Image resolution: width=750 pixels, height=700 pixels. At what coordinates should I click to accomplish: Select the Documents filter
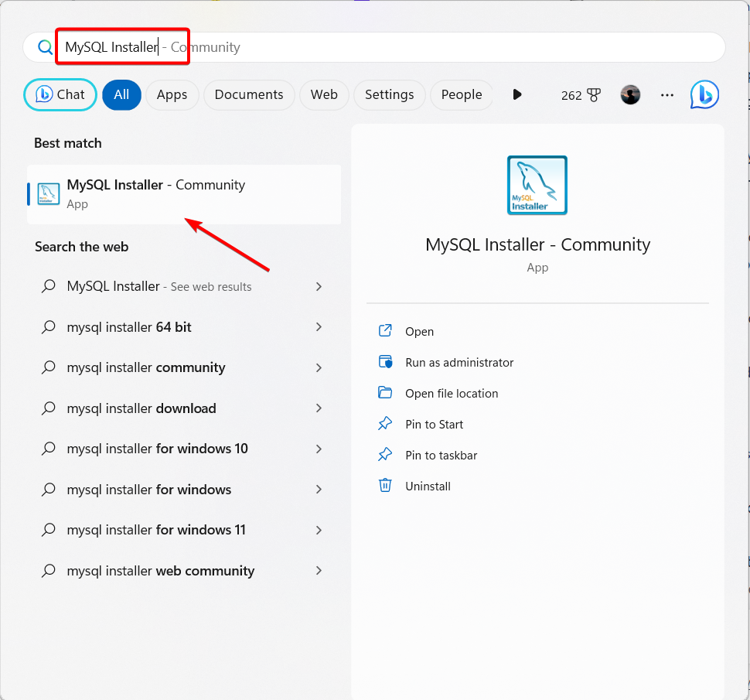248,94
